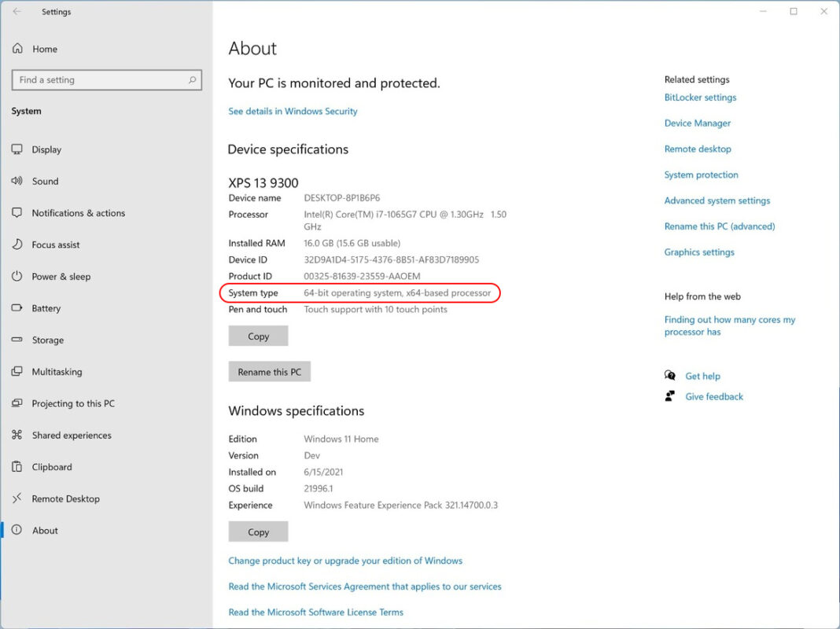Click Rename this PC (advanced) link

[x=720, y=226]
